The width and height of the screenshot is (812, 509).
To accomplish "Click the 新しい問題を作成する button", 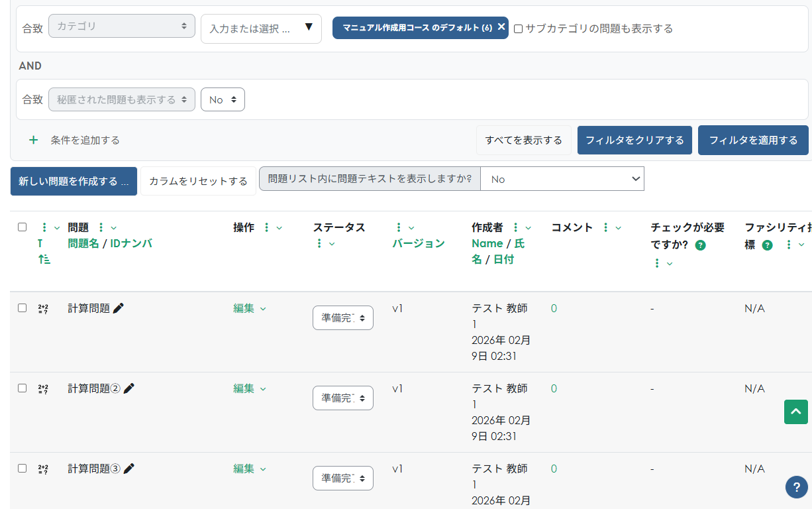I will point(74,181).
